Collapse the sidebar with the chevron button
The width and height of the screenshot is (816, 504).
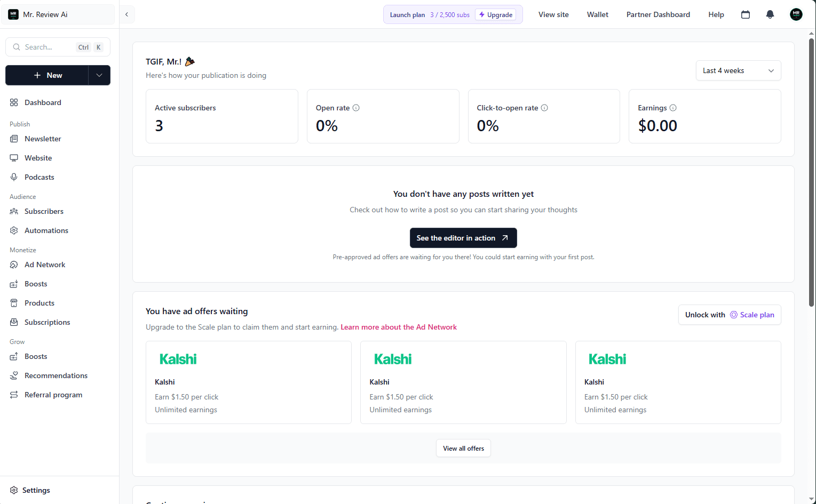tap(126, 14)
